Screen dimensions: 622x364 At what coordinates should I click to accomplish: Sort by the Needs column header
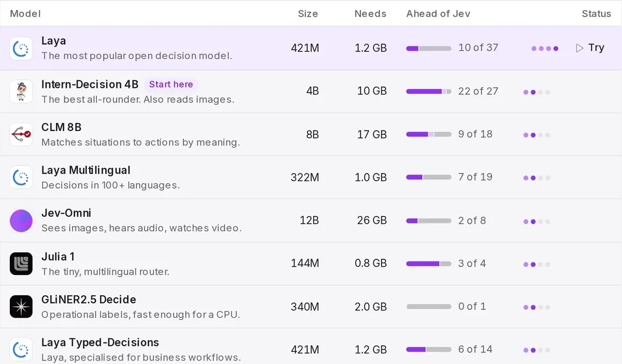point(370,13)
